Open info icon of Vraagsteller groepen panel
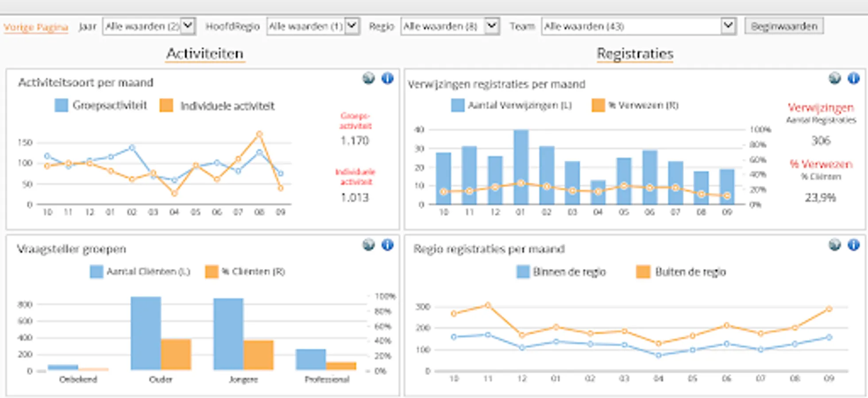 click(387, 245)
